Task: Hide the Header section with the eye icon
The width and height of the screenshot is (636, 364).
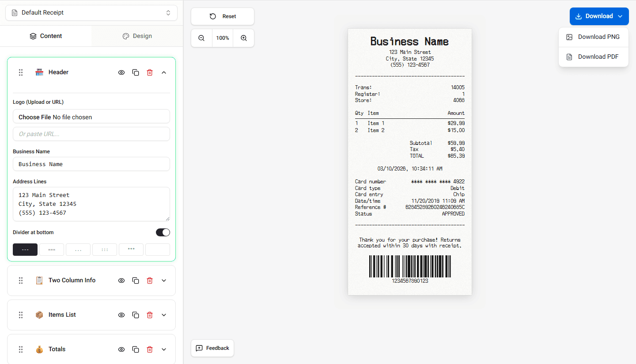Action: 121,72
